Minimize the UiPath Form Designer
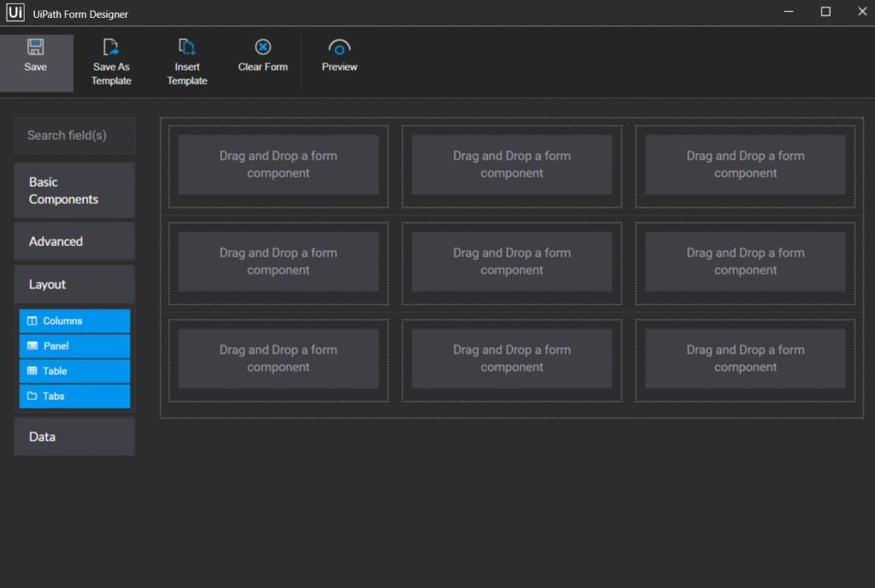The height and width of the screenshot is (588, 875). coord(788,11)
